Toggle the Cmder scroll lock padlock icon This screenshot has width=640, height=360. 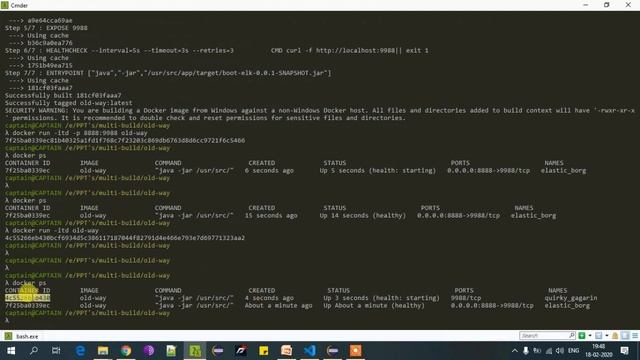[x=615, y=336]
